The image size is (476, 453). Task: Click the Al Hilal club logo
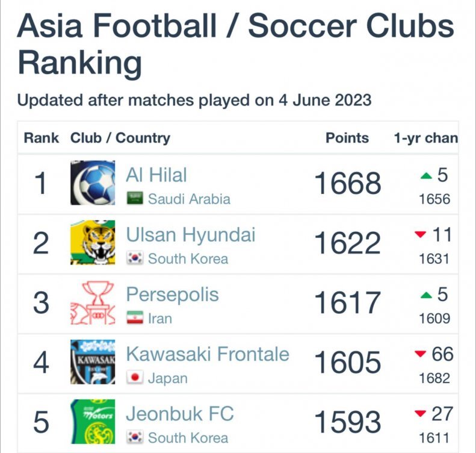coord(93,183)
